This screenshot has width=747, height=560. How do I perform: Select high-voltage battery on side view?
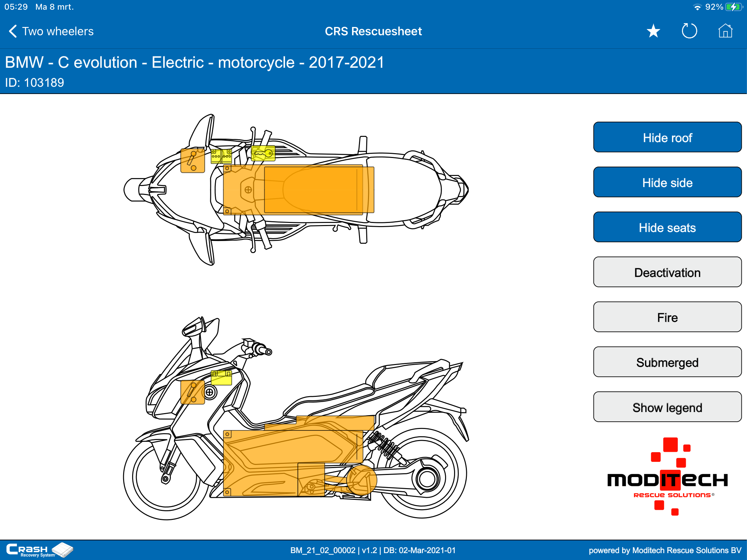[293, 463]
